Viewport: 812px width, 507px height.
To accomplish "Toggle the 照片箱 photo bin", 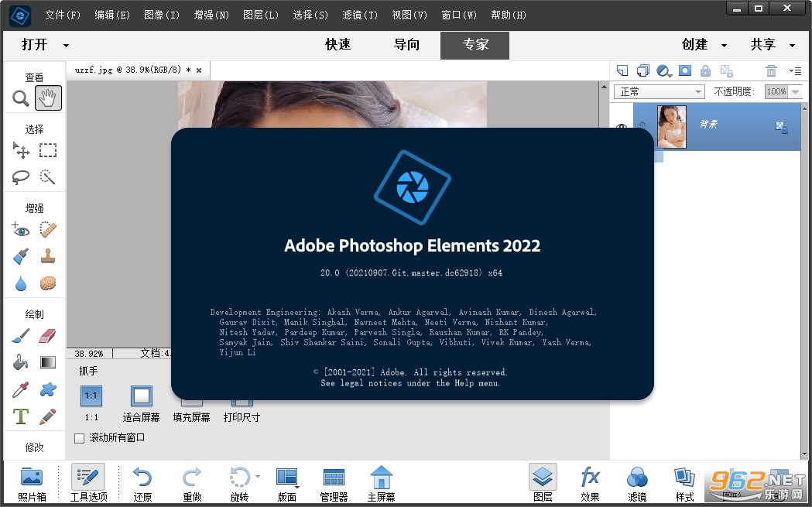I will pyautogui.click(x=32, y=483).
